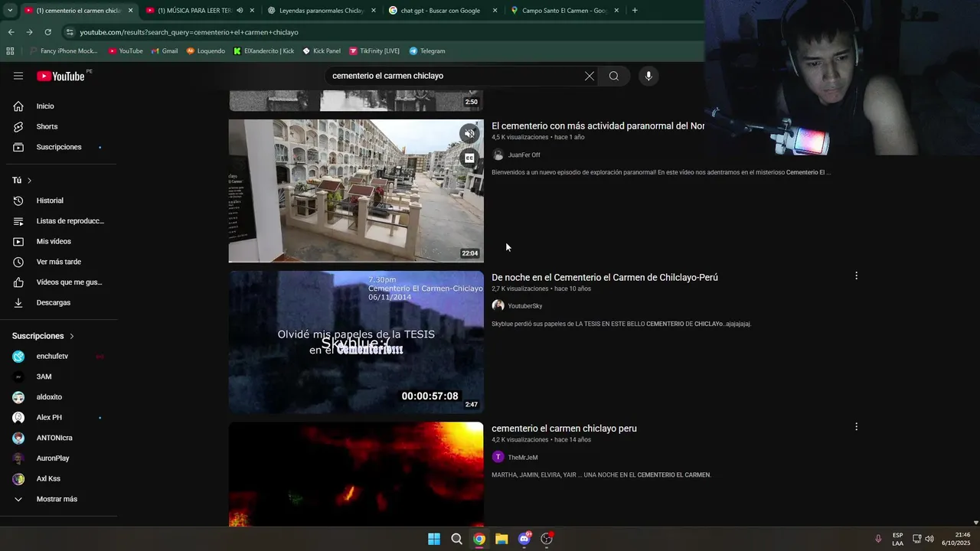Open Telegram bookmark
Viewport: 980px width, 551px height.
click(x=427, y=51)
